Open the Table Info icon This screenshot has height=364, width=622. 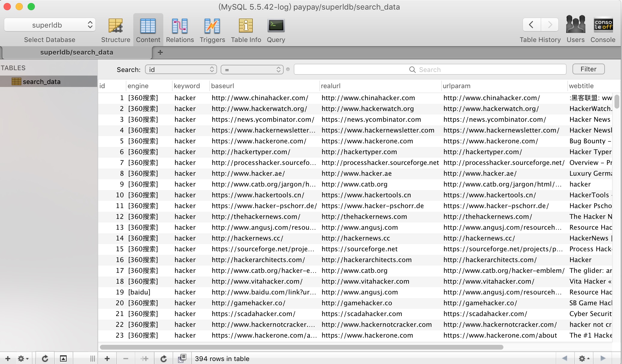[x=246, y=26]
